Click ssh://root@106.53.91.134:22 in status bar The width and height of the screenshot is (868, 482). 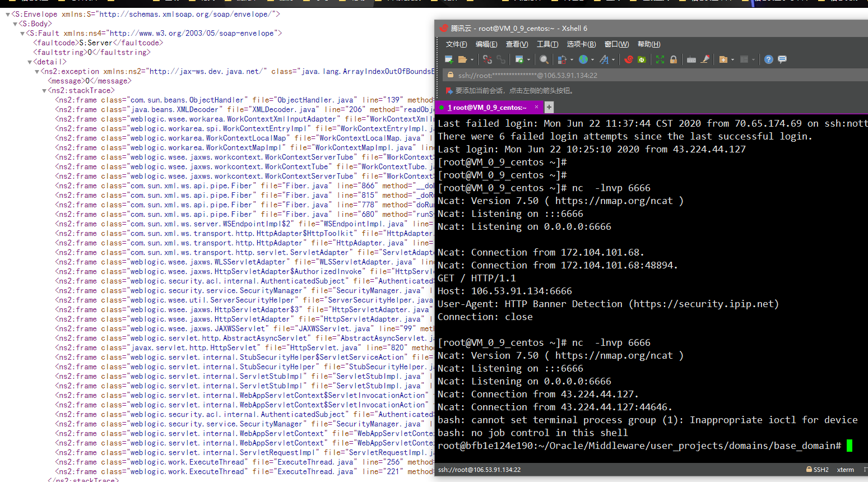tap(479, 470)
